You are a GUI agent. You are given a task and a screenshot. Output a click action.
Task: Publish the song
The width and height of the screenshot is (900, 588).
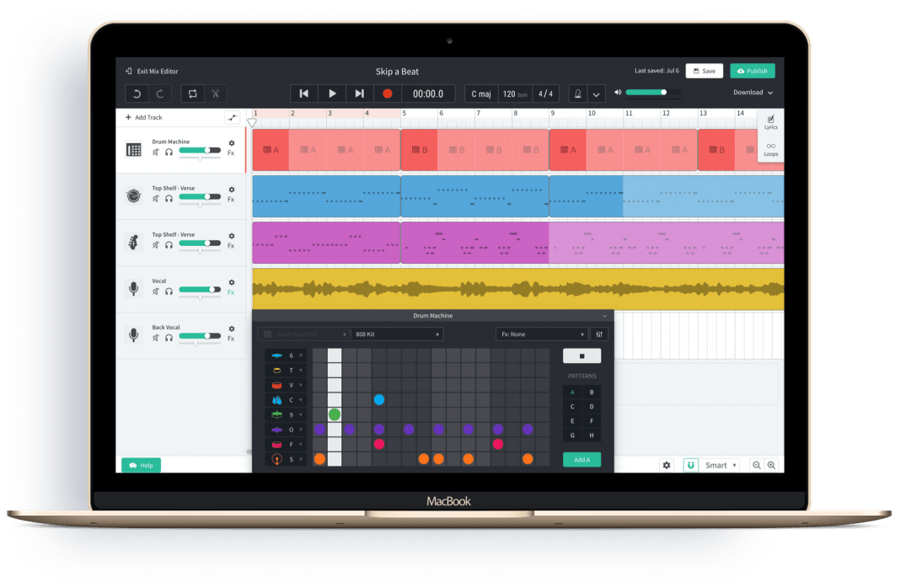tap(753, 71)
